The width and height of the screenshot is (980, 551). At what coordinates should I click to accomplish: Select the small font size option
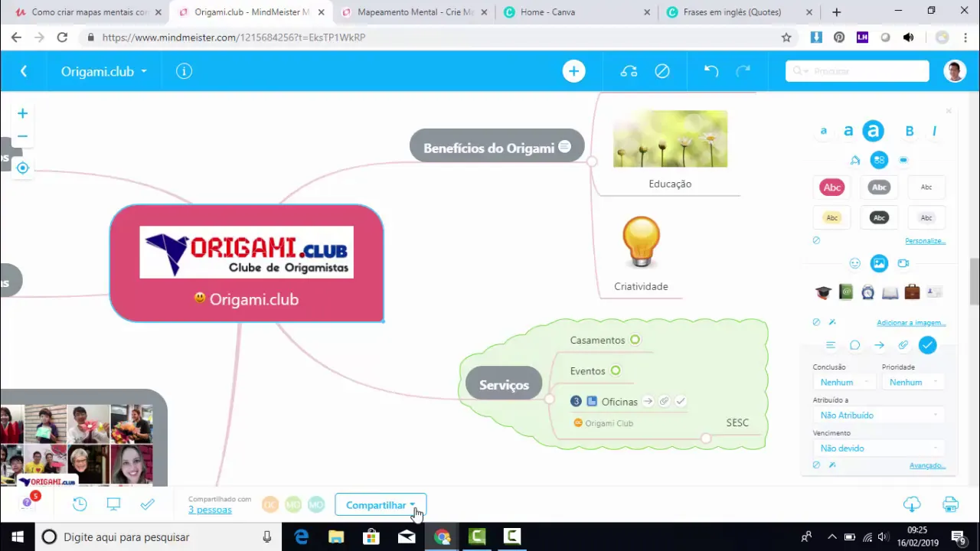[x=824, y=132]
